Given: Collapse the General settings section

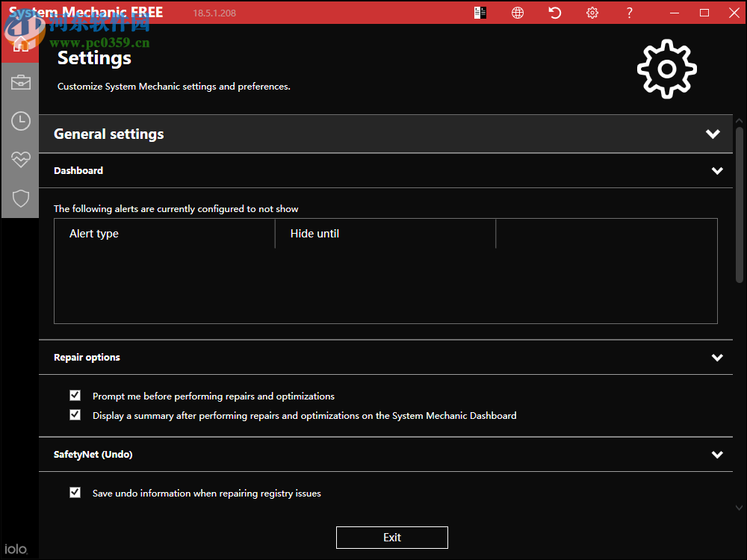Looking at the screenshot, I should 713,134.
